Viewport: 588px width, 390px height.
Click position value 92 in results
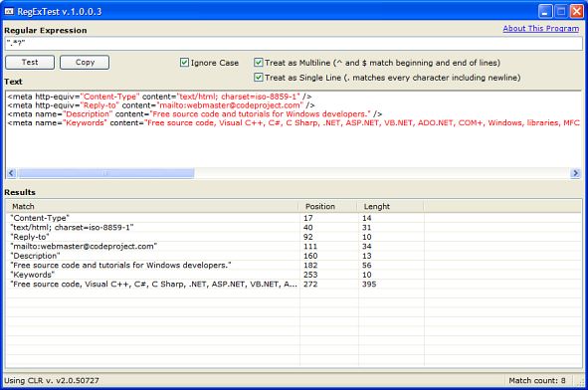[x=307, y=237]
